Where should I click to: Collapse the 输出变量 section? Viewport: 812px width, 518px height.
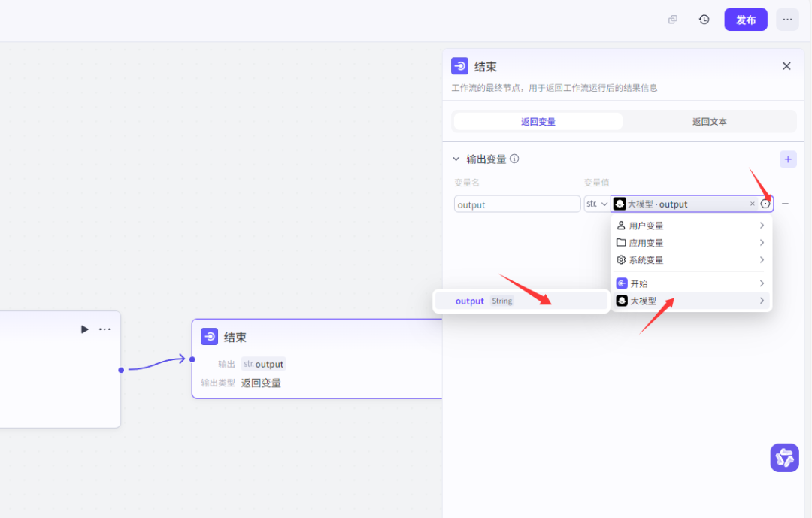point(456,159)
